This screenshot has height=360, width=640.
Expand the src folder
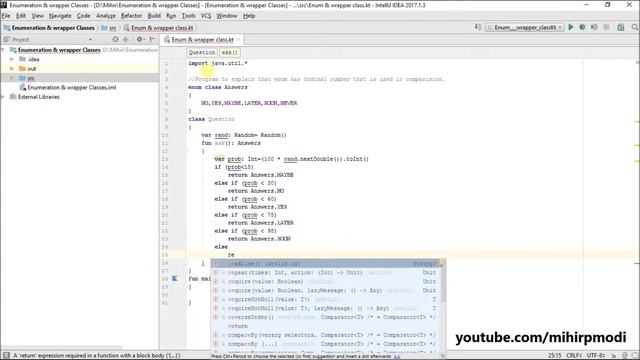[x=12, y=78]
